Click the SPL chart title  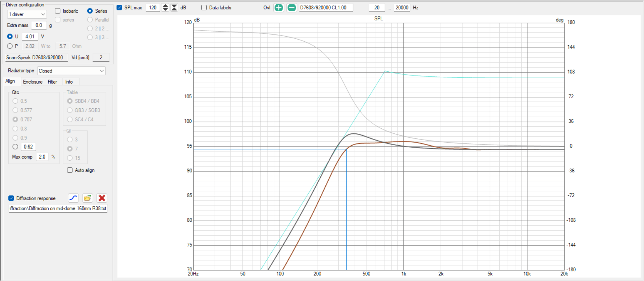pyautogui.click(x=378, y=18)
